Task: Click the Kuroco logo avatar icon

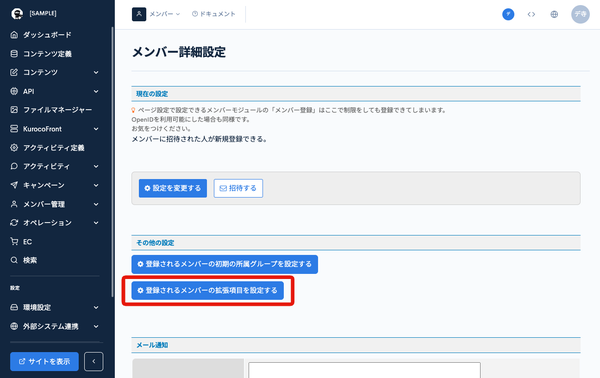Action: tap(17, 13)
